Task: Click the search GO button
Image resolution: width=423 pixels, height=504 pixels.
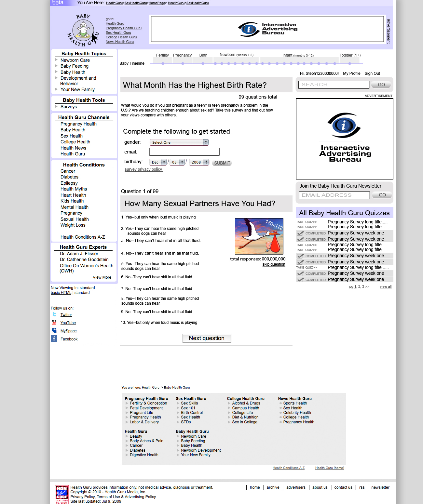Action: tap(381, 85)
